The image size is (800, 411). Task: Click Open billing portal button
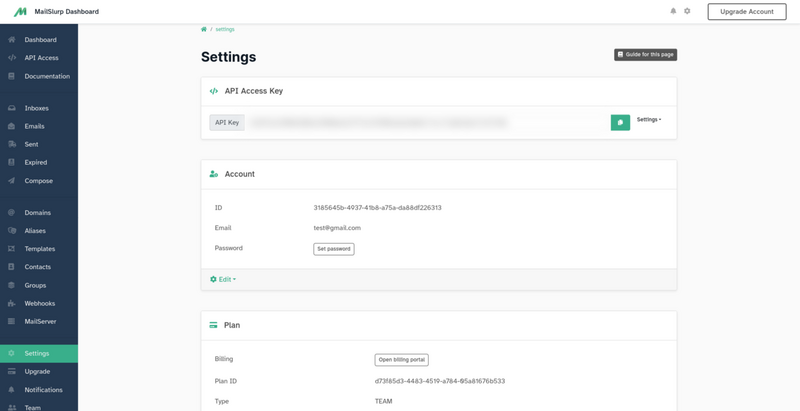402,360
